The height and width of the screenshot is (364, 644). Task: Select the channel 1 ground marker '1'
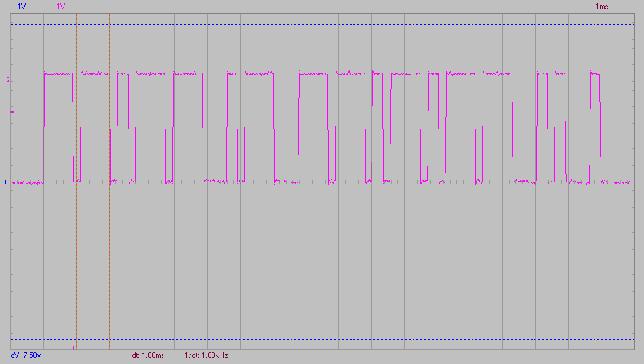click(x=5, y=182)
